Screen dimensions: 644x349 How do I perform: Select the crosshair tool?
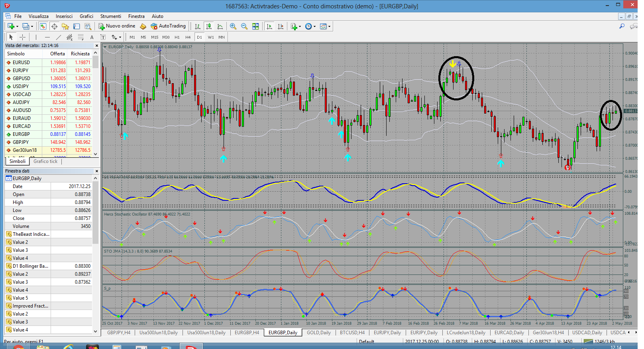(x=22, y=37)
